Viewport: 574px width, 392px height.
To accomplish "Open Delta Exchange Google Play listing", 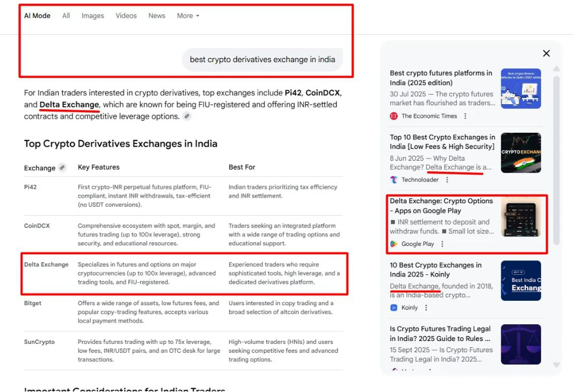I will (x=441, y=206).
